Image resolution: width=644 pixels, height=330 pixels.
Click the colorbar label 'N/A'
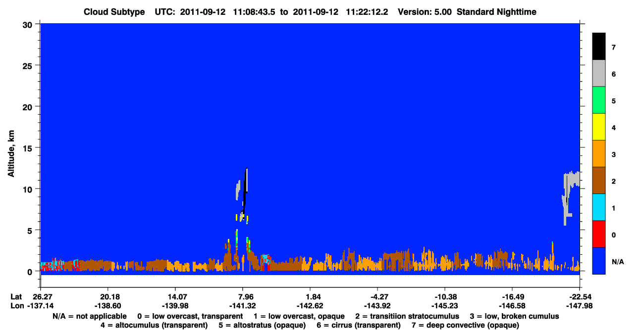coord(618,261)
